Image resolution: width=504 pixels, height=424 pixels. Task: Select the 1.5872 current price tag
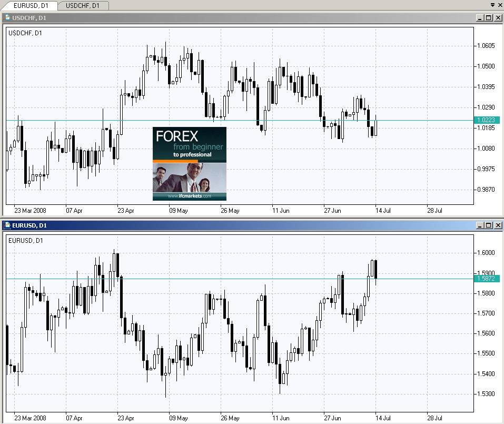pyautogui.click(x=487, y=279)
